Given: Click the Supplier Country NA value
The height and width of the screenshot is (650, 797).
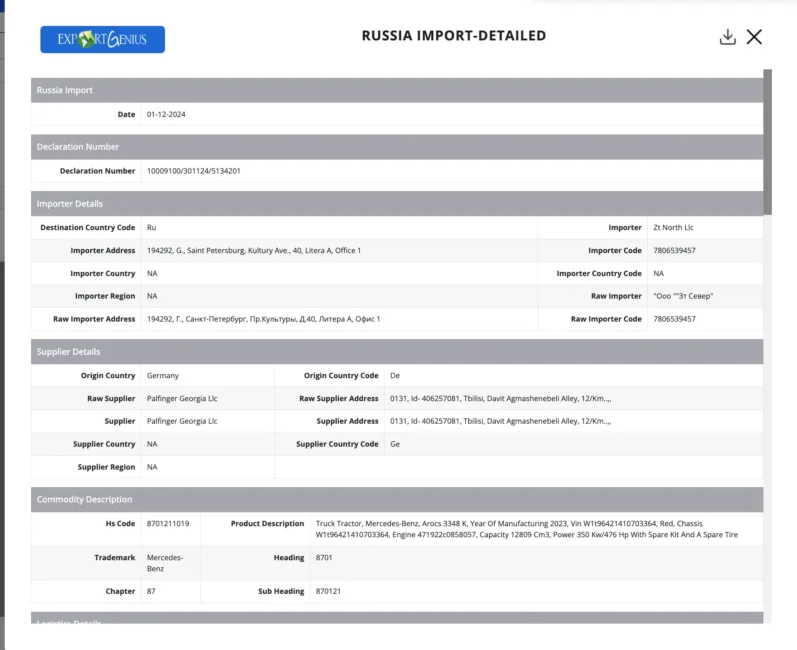Looking at the screenshot, I should [x=152, y=444].
